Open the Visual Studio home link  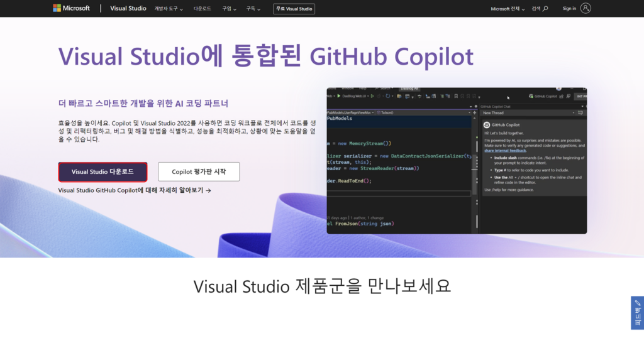pos(128,8)
